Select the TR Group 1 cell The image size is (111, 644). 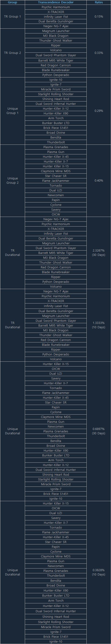coord(13,17)
